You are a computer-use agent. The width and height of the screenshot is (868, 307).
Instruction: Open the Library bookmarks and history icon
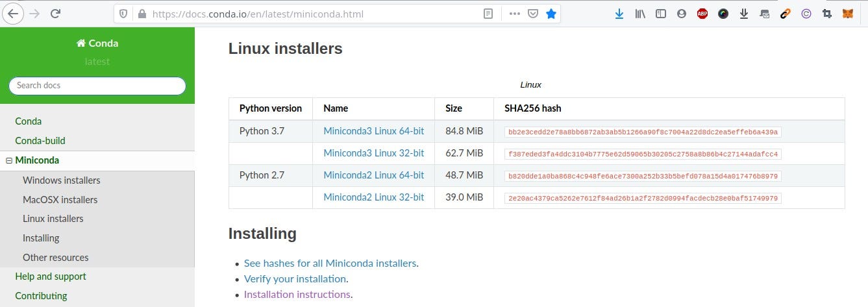(640, 14)
